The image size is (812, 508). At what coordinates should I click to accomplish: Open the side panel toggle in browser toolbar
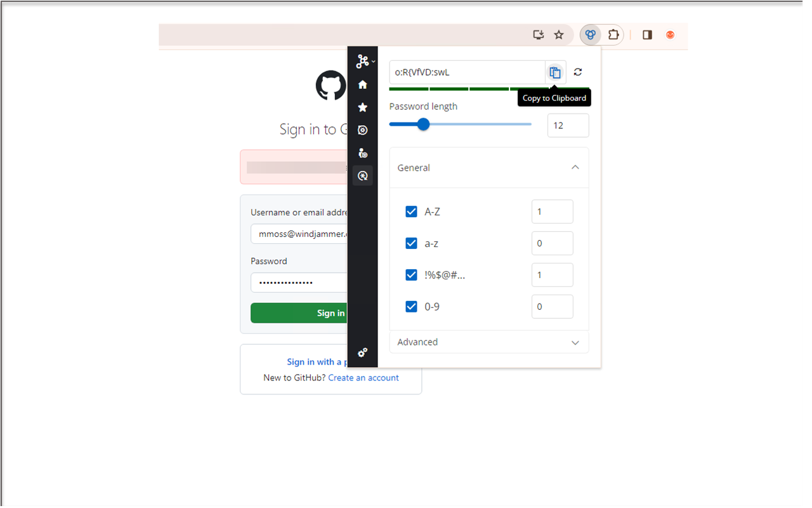pos(646,35)
